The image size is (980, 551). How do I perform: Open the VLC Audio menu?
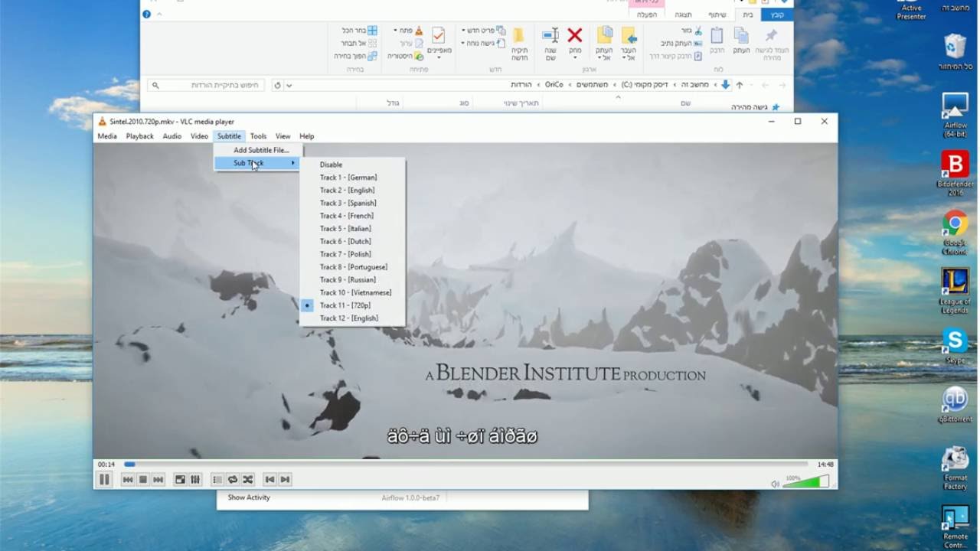pos(172,136)
